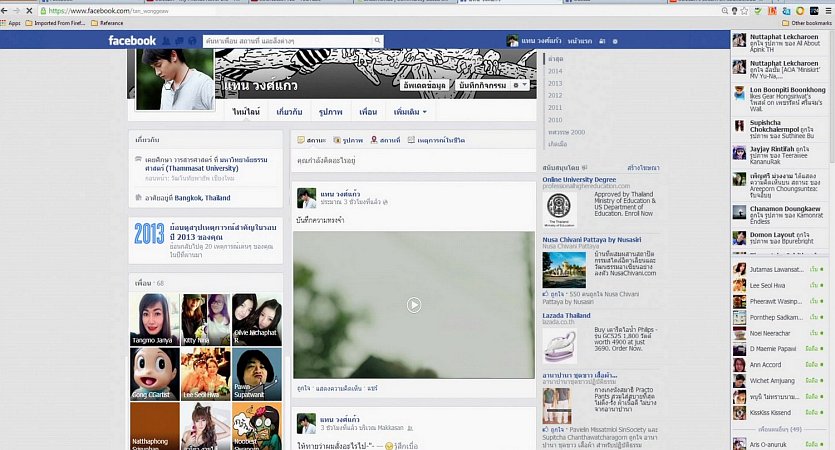Open the notifications globe icon

click(190, 41)
